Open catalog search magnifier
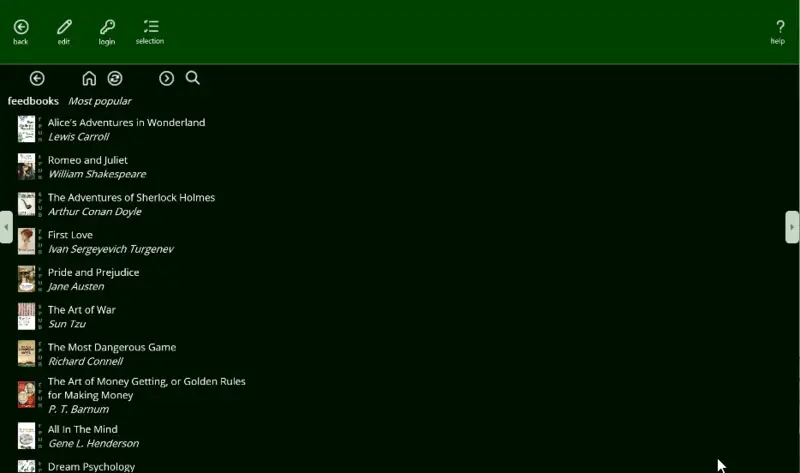Screen dimensions: 800x473 point(192,78)
